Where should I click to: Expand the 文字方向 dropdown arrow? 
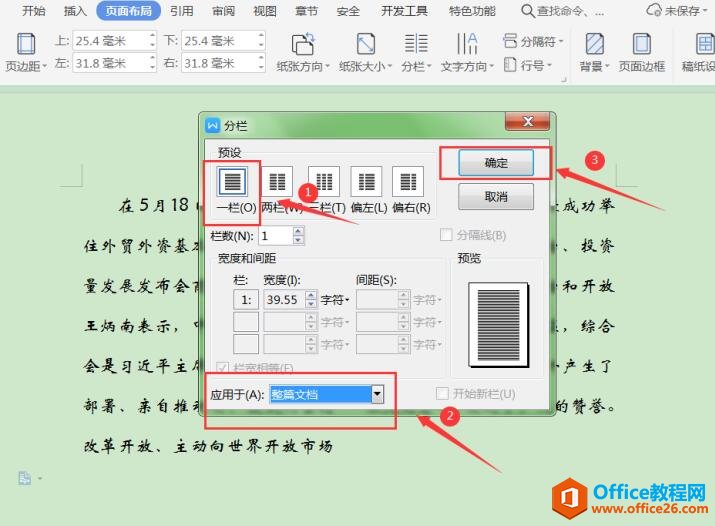pyautogui.click(x=492, y=67)
